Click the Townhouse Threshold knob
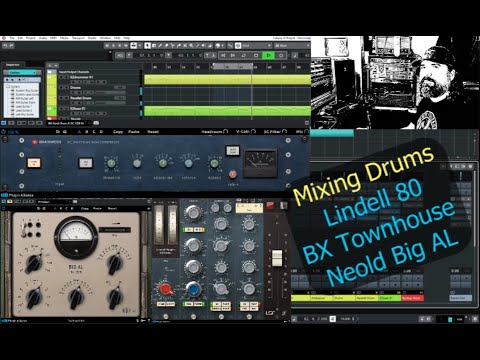480x360 pixels. [x=111, y=163]
